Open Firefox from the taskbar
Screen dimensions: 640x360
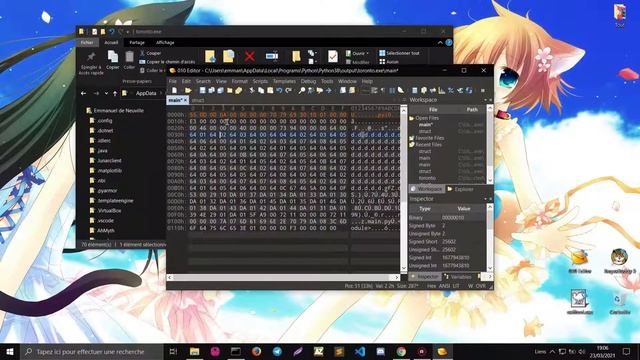[256, 351]
